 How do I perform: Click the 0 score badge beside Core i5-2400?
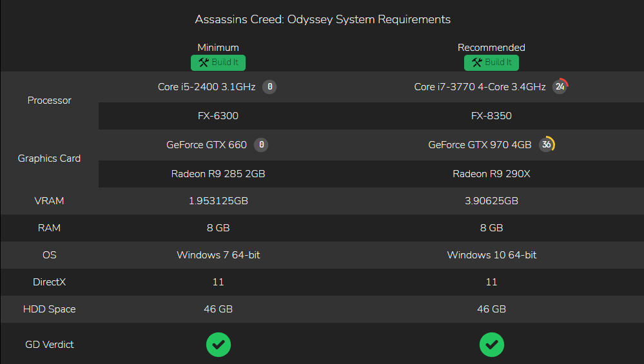pyautogui.click(x=269, y=86)
